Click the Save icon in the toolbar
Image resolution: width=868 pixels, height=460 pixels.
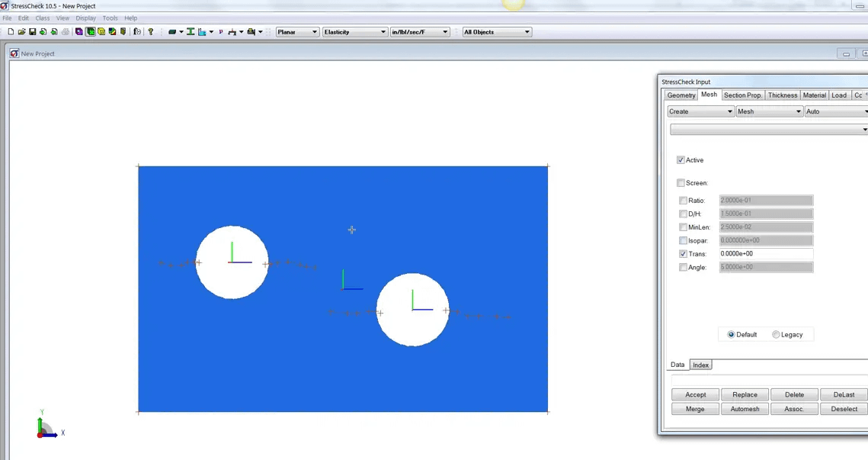(x=32, y=32)
